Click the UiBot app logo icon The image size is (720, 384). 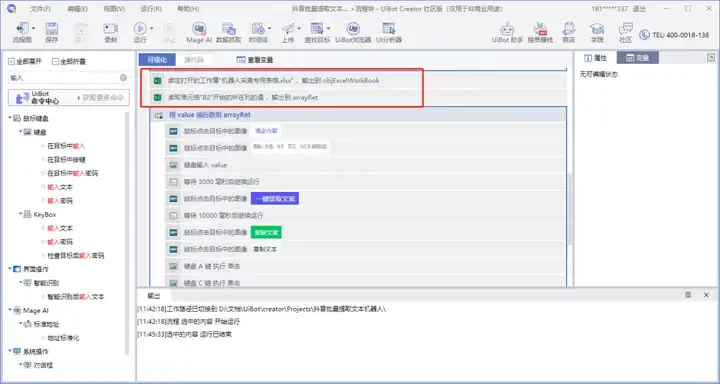(11, 8)
